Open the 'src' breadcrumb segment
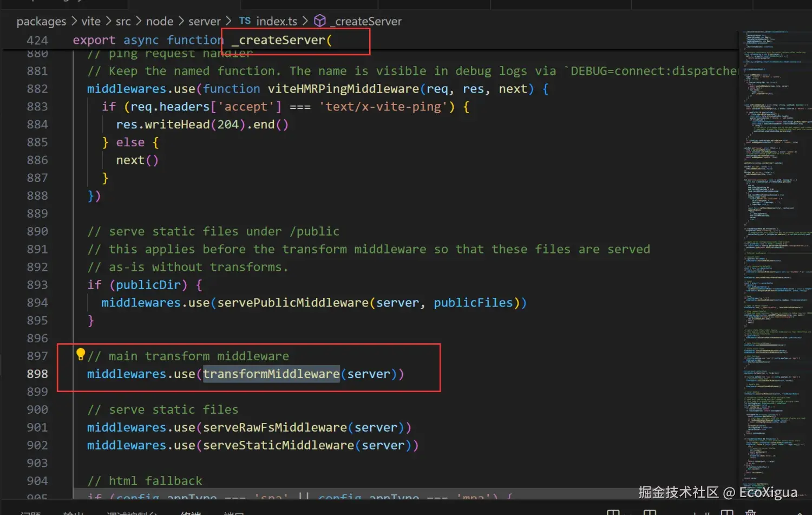The image size is (812, 515). (123, 21)
